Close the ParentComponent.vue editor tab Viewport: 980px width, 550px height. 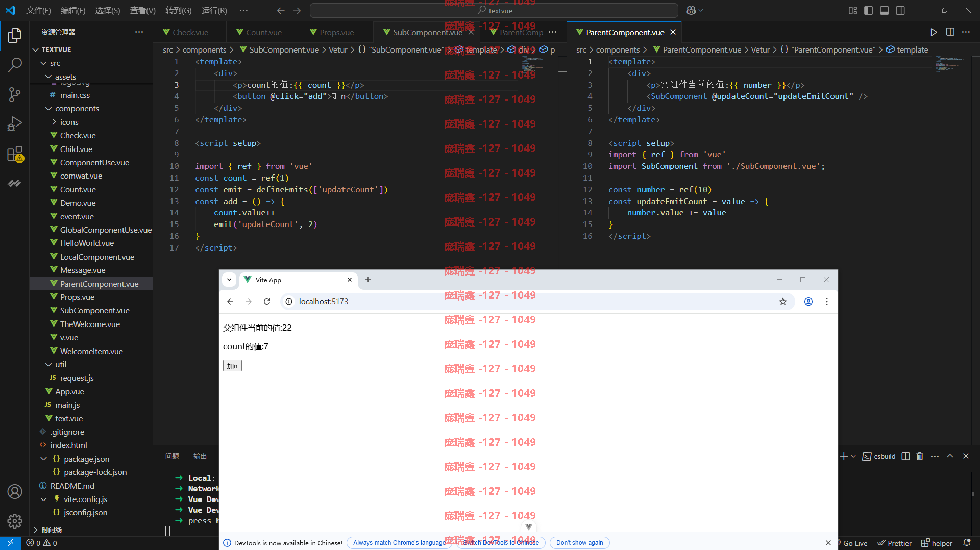pos(673,32)
